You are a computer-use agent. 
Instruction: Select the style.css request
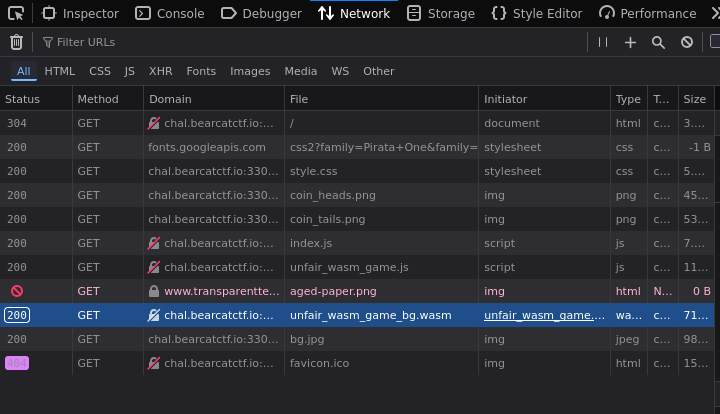[357, 171]
